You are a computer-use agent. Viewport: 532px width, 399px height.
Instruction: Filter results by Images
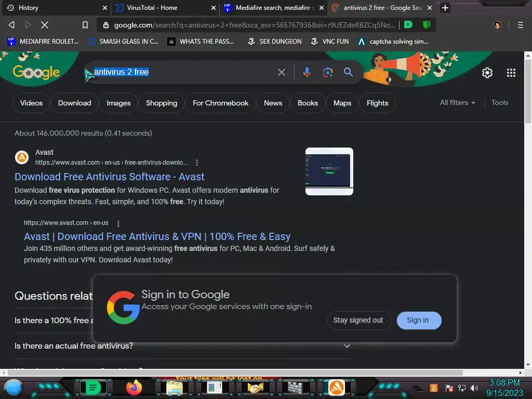tap(118, 103)
